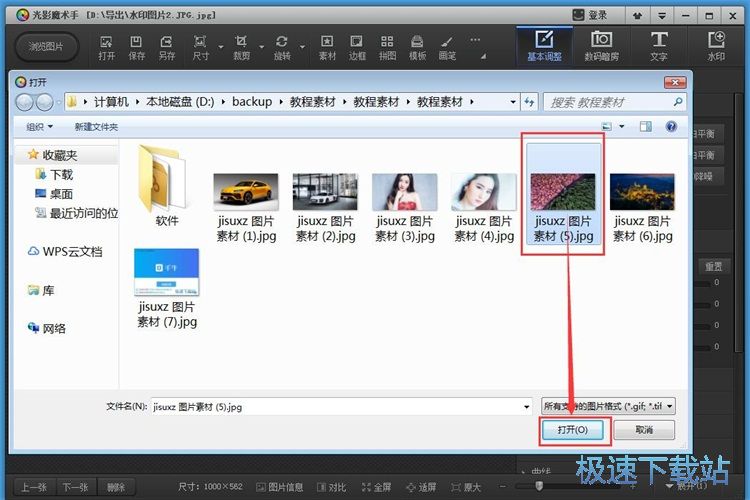Select 桌面 in the navigation pane
This screenshot has height=500, width=750.
click(55, 194)
